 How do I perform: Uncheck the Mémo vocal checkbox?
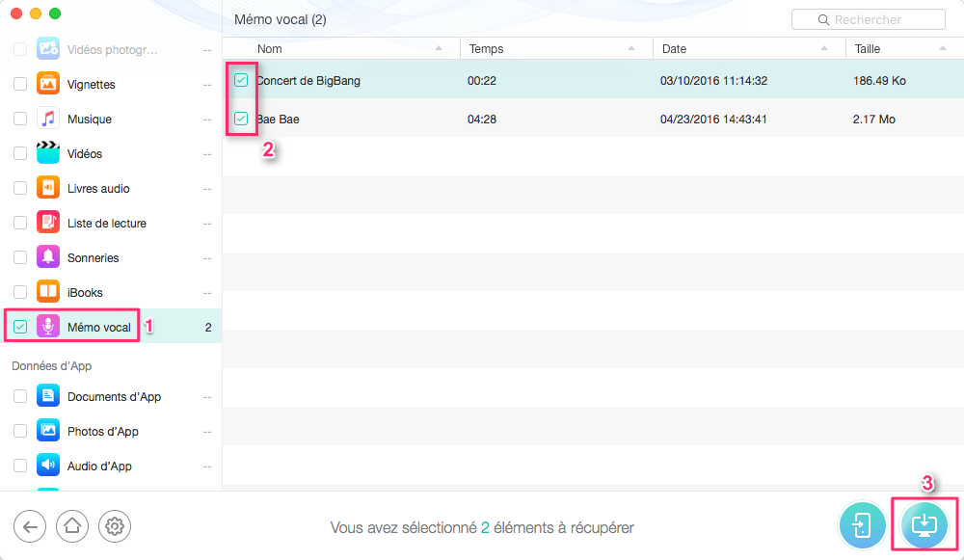tap(20, 327)
